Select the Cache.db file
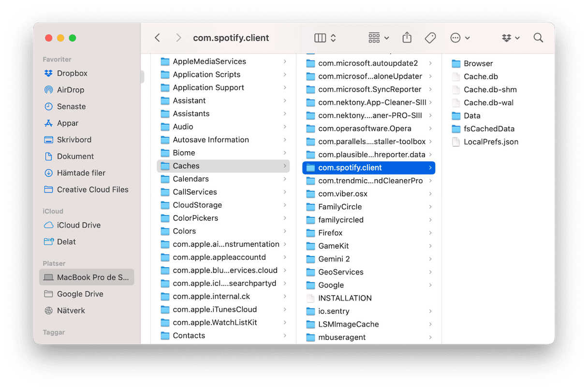This screenshot has height=388, width=588. (480, 76)
